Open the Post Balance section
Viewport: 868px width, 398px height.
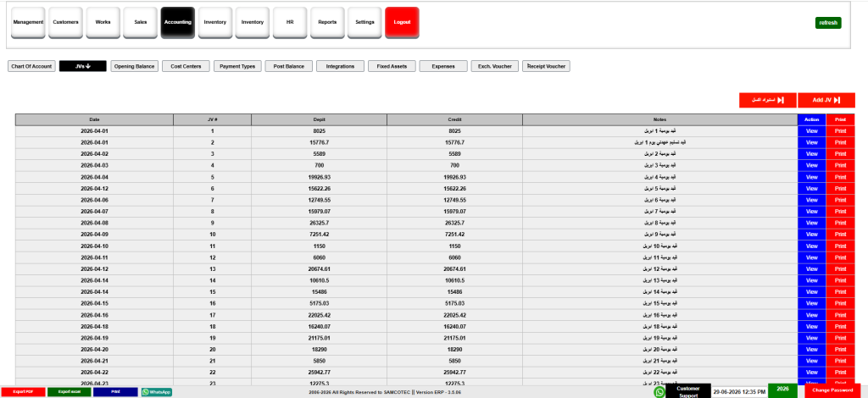point(289,66)
